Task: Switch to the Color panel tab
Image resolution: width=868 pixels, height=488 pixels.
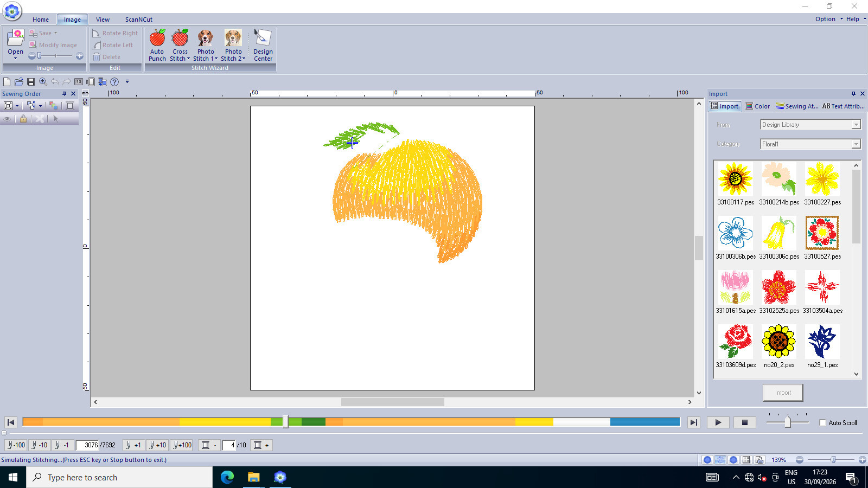Action: pyautogui.click(x=758, y=106)
